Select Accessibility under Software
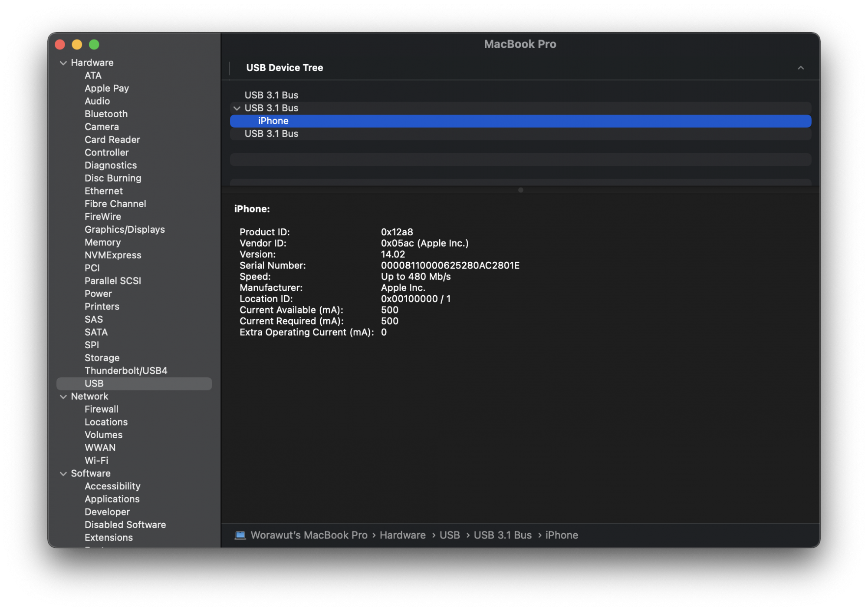The height and width of the screenshot is (611, 868). click(112, 486)
